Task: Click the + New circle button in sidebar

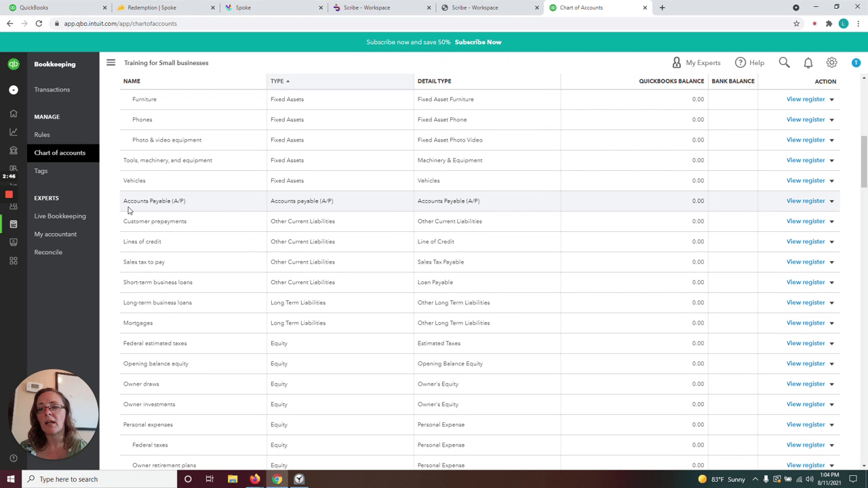Action: 14,89
